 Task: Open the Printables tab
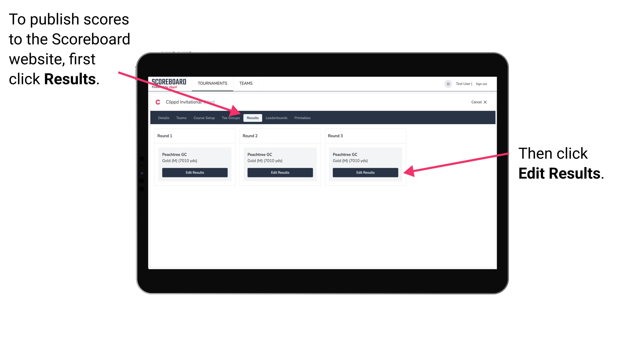tap(302, 118)
